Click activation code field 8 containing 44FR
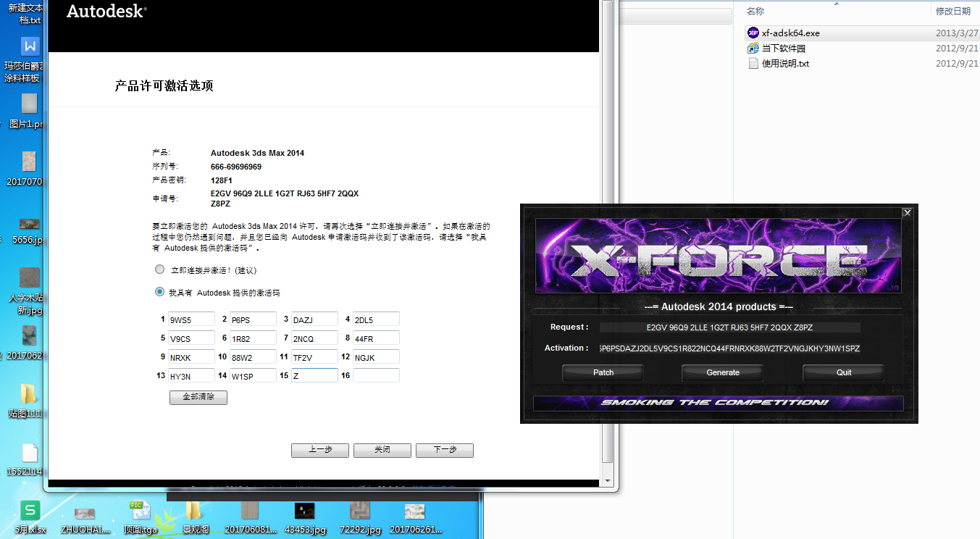980x539 pixels. (x=376, y=338)
